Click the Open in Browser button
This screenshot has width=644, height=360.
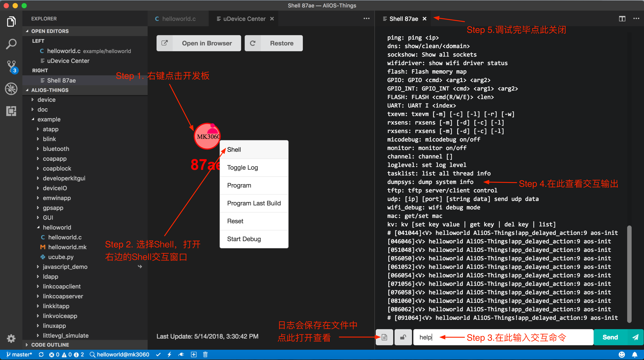point(199,43)
